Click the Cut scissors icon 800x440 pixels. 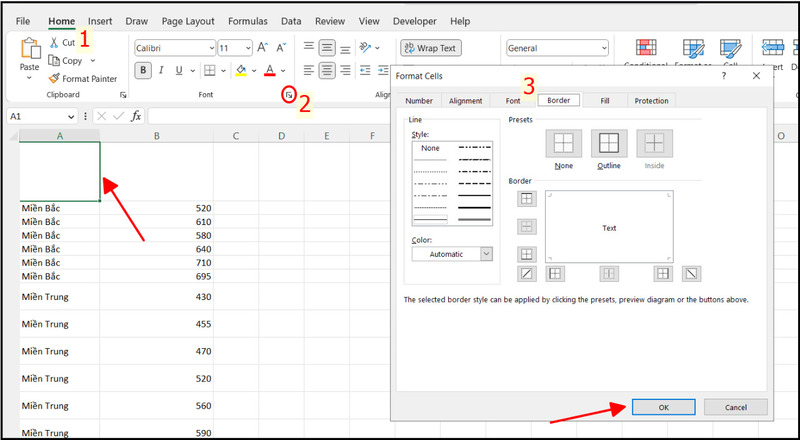tap(54, 43)
